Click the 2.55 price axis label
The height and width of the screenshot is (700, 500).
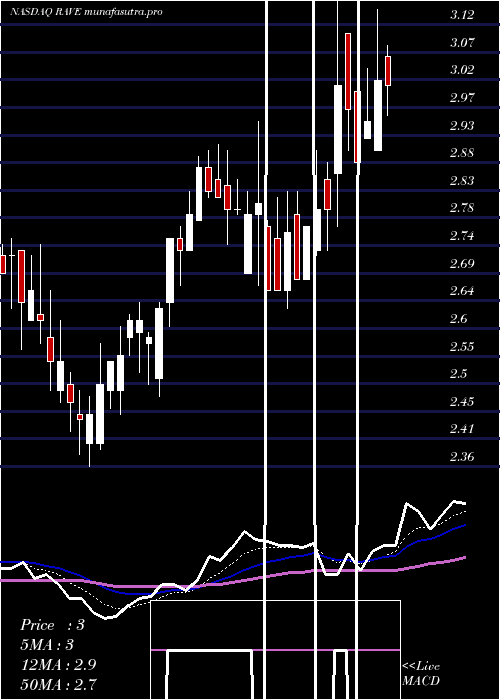click(x=461, y=346)
